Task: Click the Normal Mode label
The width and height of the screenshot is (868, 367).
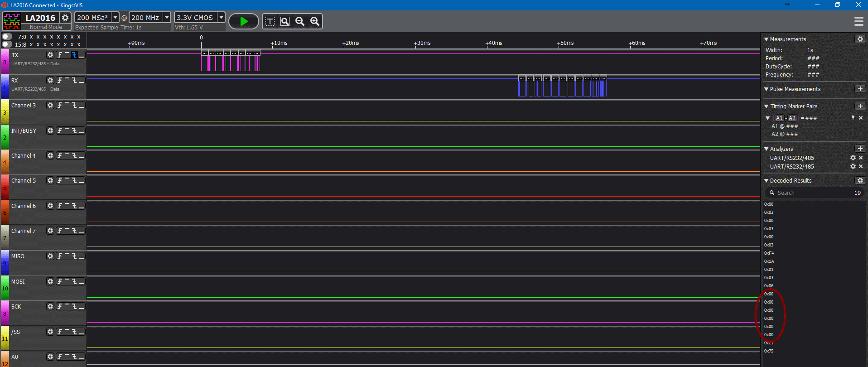Action: pos(46,27)
